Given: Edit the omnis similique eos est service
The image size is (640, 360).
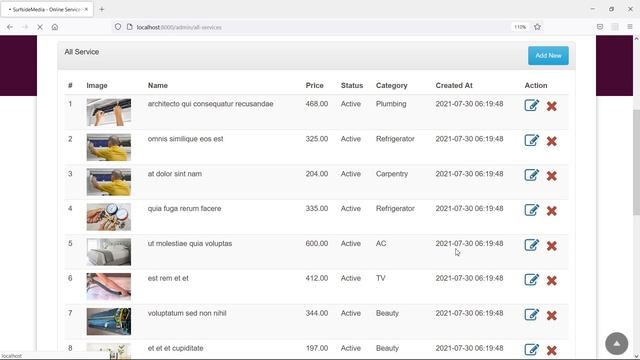Looking at the screenshot, I should pyautogui.click(x=531, y=140).
